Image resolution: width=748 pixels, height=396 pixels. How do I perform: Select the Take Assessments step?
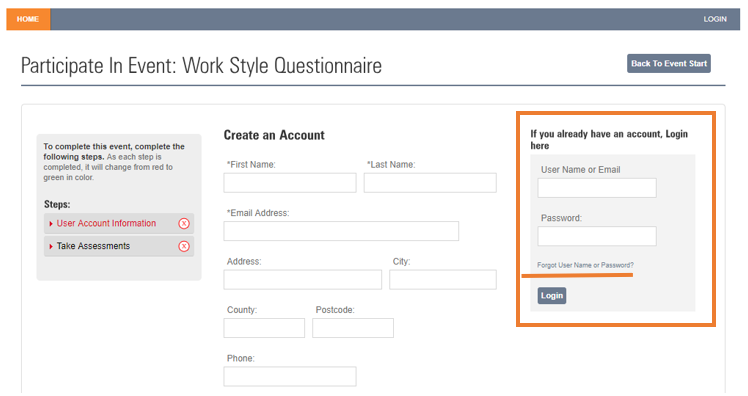pyautogui.click(x=119, y=246)
